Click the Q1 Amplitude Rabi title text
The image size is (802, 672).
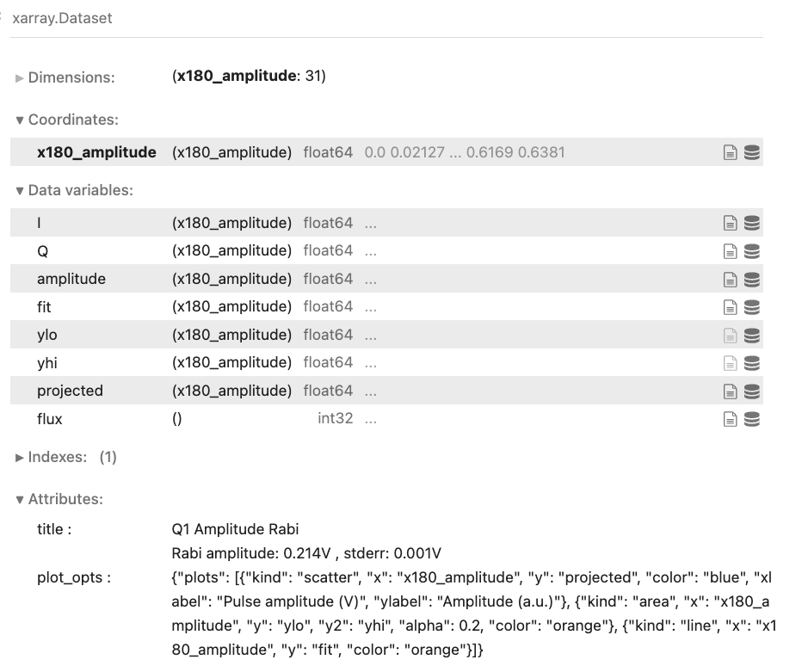click(235, 529)
